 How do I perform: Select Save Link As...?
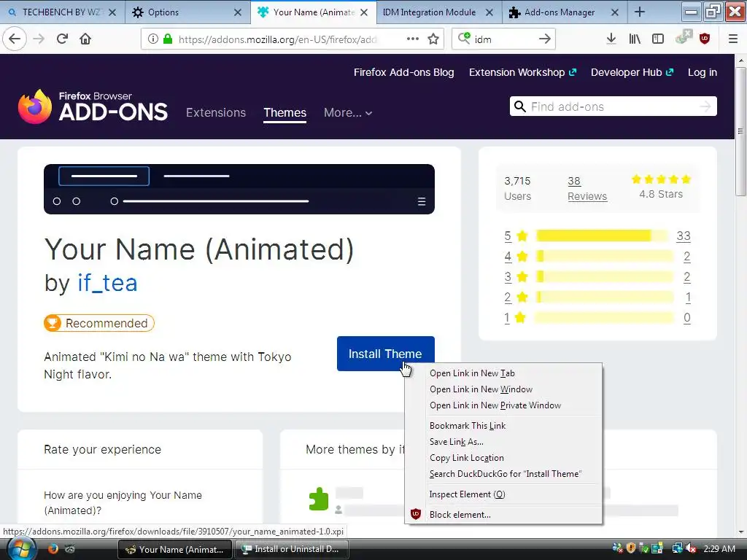click(503, 442)
